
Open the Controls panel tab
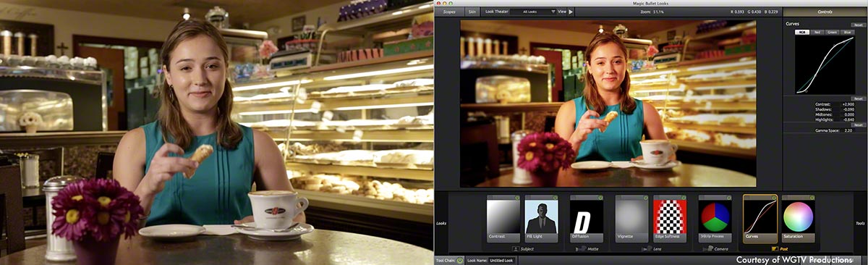click(825, 12)
